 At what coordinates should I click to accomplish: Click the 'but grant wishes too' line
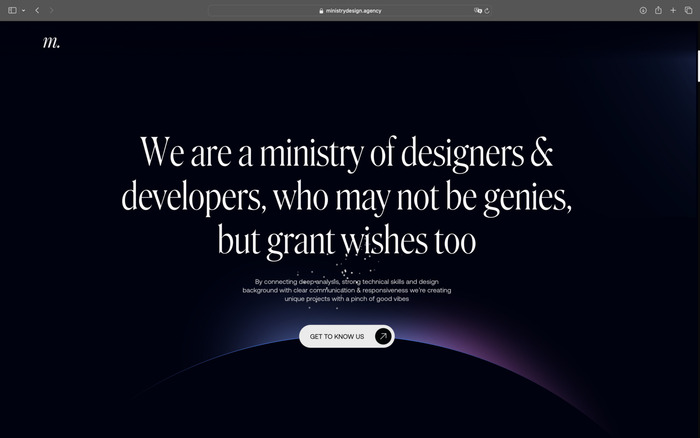[x=346, y=241]
